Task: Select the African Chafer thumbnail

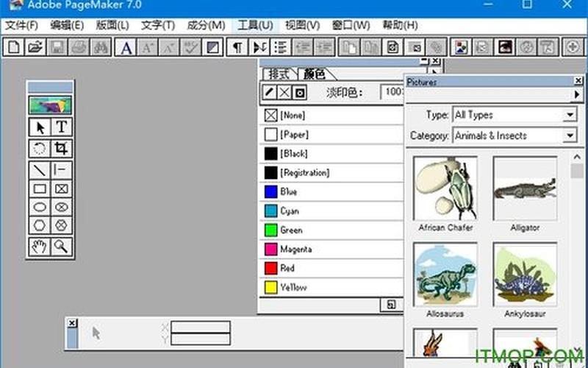Action: [445, 188]
